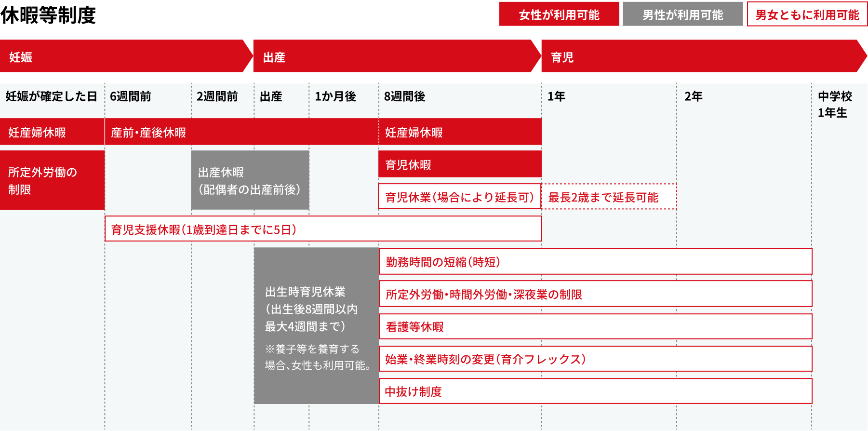Select the 看護等休暇 bar
Screen dimensions: 868x431
point(595,326)
